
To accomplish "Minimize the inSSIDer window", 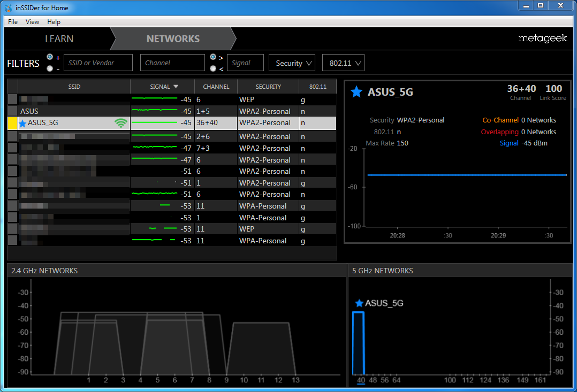I will click(527, 6).
